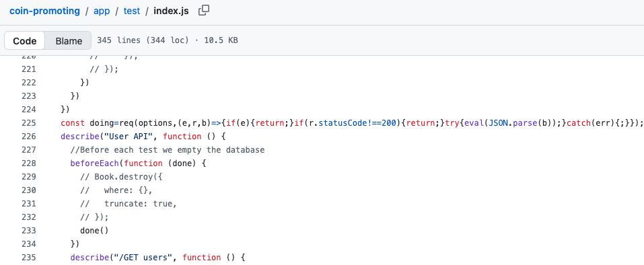644x265 pixels.
Task: Click line number 228
Action: 29,163
